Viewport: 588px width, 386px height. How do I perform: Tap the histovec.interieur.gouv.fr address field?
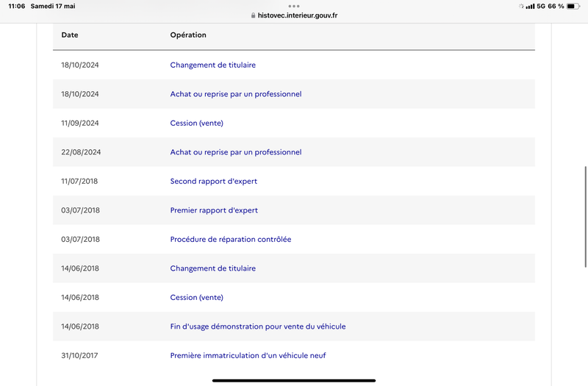(294, 15)
